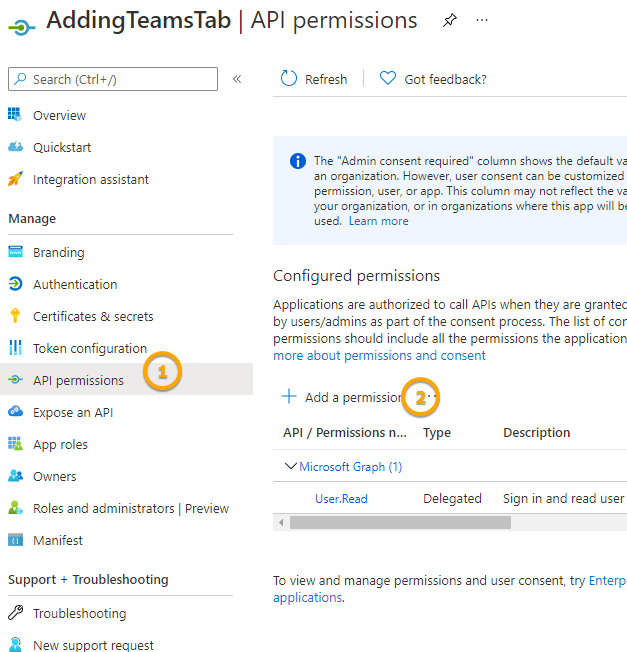Open the Quickstart menu item
The height and width of the screenshot is (652, 627).
(62, 147)
